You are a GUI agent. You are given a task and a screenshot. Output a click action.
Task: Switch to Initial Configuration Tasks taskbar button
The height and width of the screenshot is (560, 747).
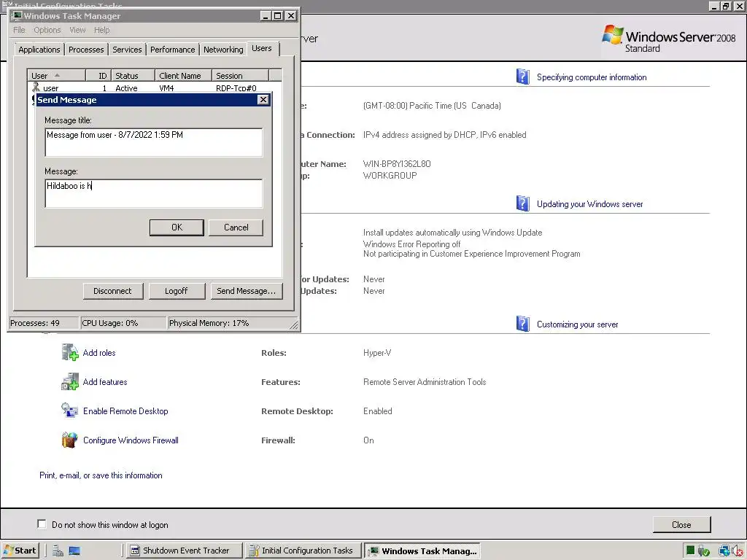[x=303, y=551]
